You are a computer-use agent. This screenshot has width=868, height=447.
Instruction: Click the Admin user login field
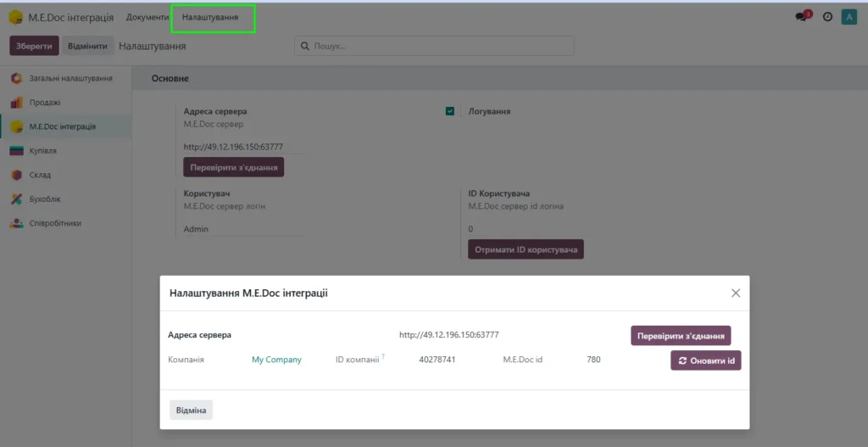click(x=244, y=229)
